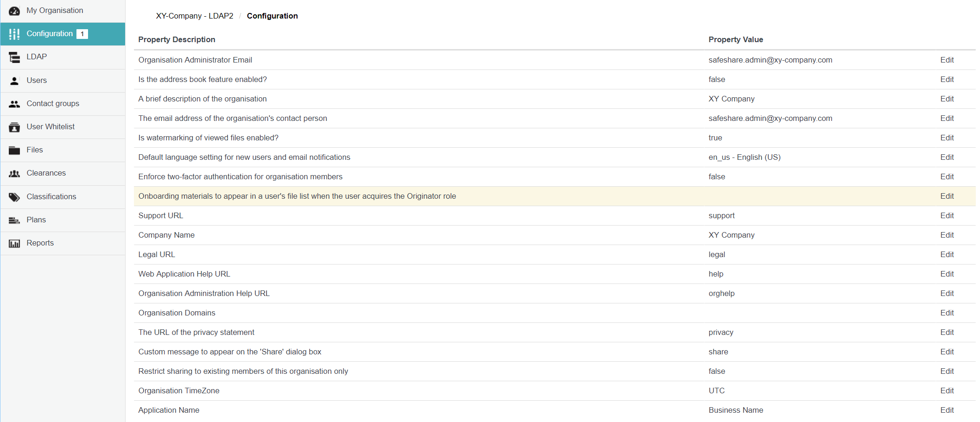980x422 pixels.
Task: Click the 'share' property value
Action: click(x=718, y=352)
